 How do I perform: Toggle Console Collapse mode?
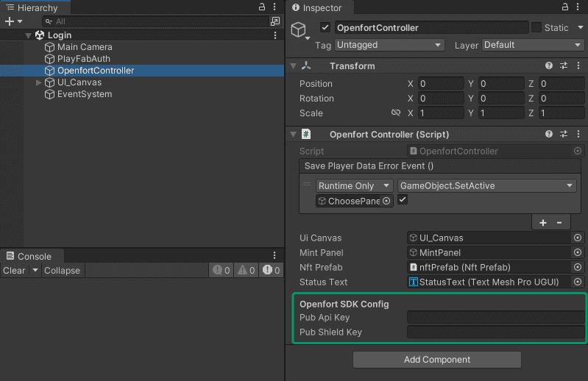click(x=62, y=271)
